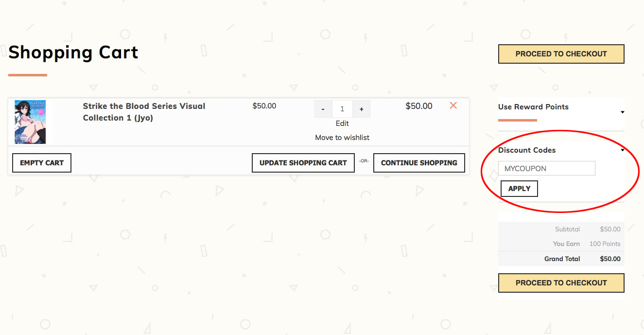Screen dimensions: 644x335
Task: Expand the Use Reward Points arrow
Action: (622, 112)
